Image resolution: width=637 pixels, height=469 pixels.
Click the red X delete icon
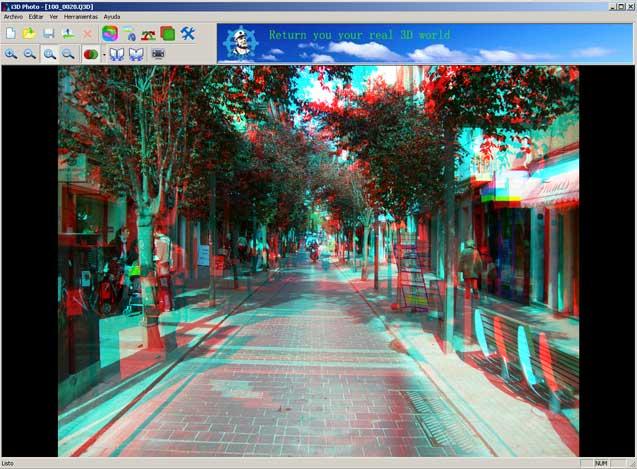tap(87, 33)
